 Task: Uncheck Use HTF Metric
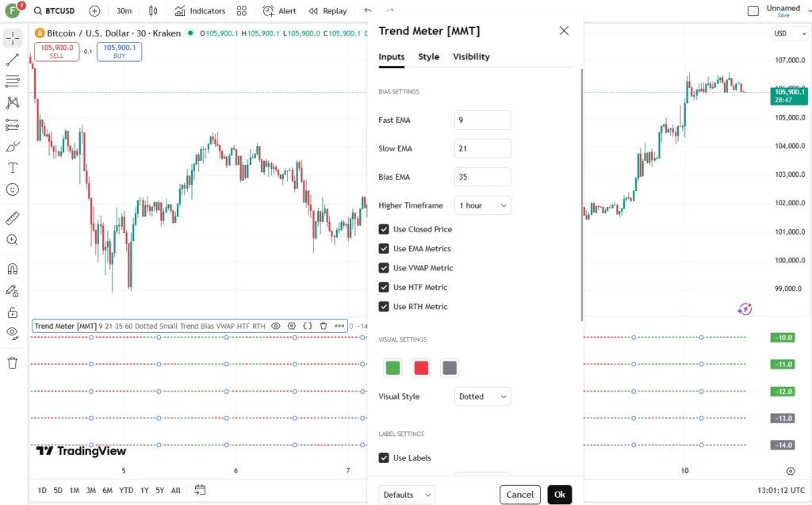[384, 287]
